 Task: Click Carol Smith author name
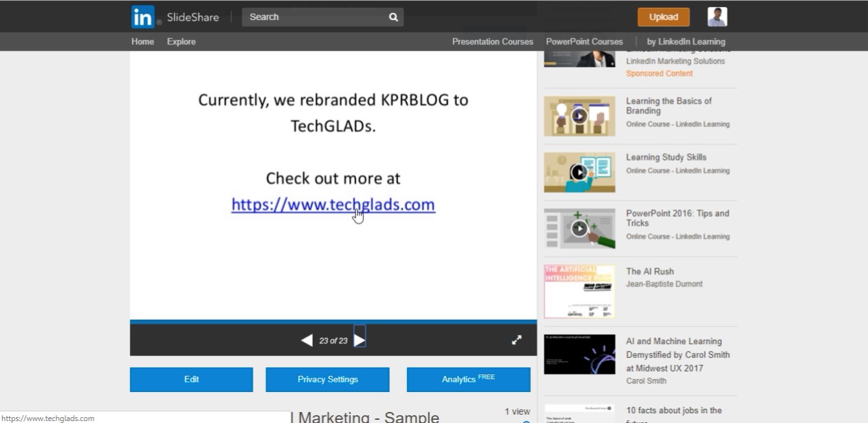click(x=646, y=381)
